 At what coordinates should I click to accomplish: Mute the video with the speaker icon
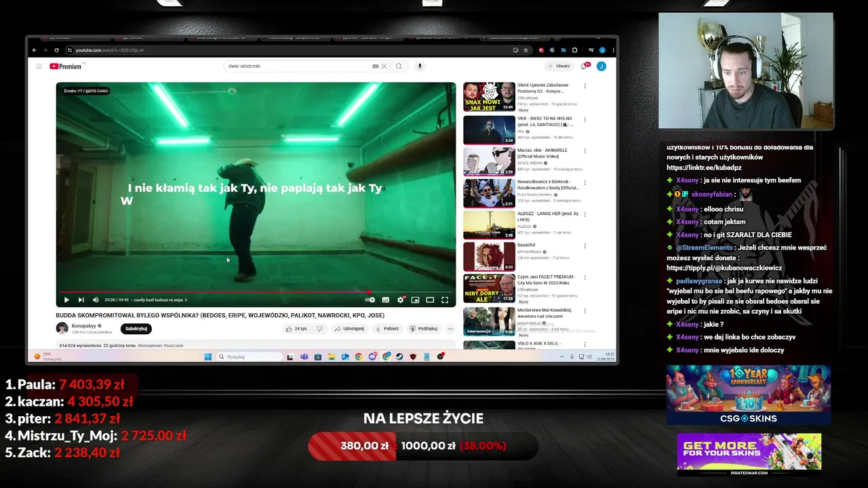(96, 300)
